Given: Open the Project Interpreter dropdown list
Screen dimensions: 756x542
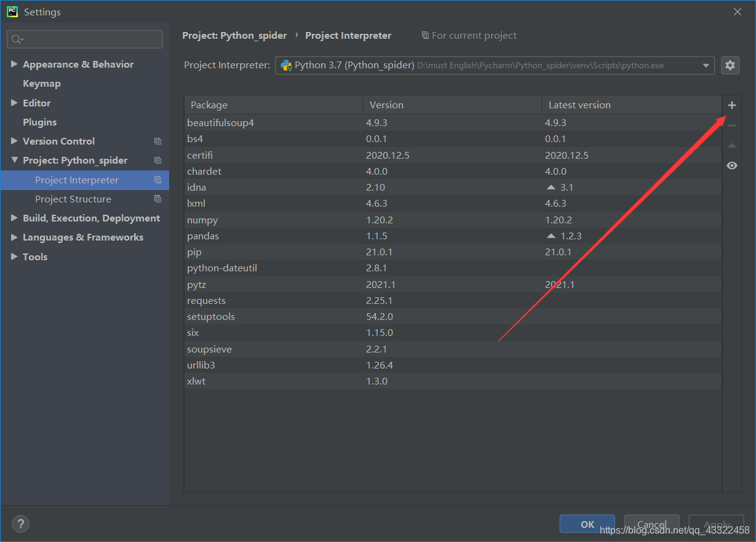Looking at the screenshot, I should coord(705,65).
